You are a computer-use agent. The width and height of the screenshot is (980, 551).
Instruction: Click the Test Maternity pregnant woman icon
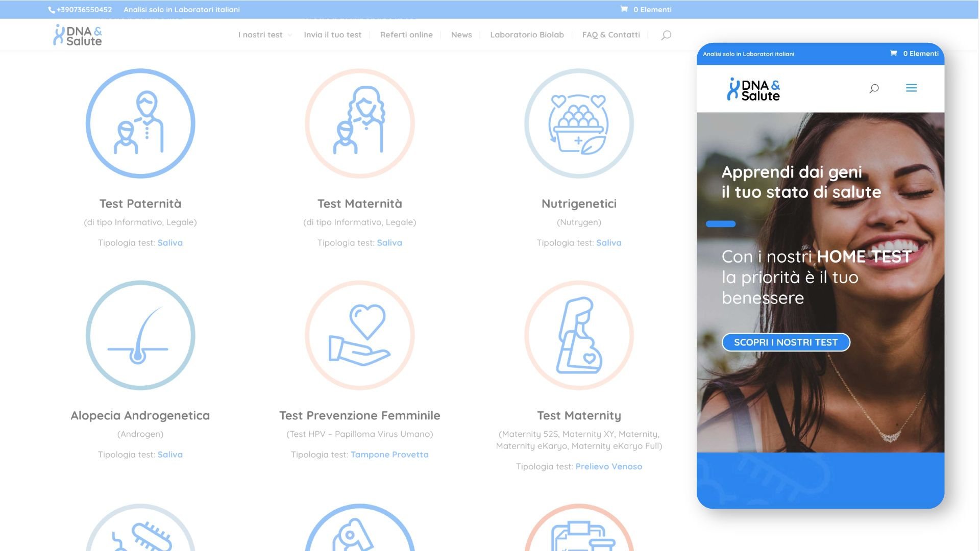(x=579, y=336)
